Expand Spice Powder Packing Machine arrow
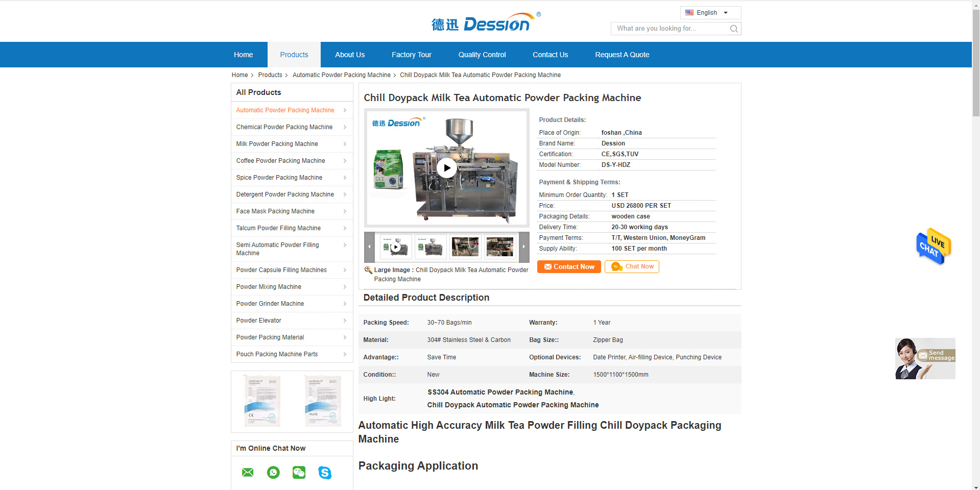This screenshot has height=490, width=980. pyautogui.click(x=345, y=178)
